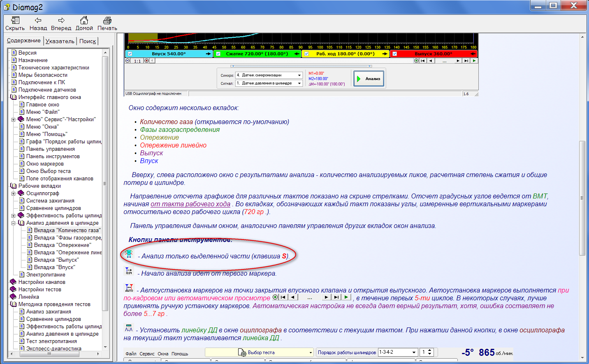Image resolution: width=589 pixels, height=364 pixels.
Task: Go forward with the Вперед arrow
Action: pyautogui.click(x=61, y=20)
